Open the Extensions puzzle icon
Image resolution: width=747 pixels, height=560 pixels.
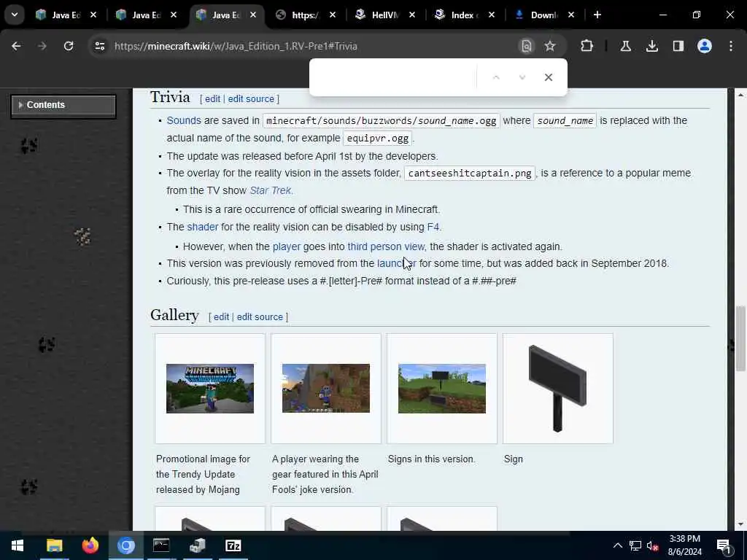point(587,46)
